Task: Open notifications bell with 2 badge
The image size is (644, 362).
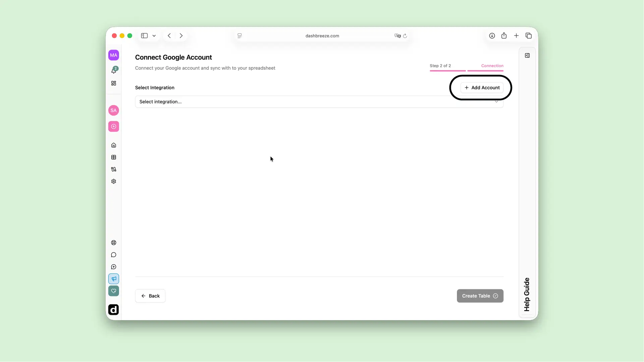Action: (114, 70)
